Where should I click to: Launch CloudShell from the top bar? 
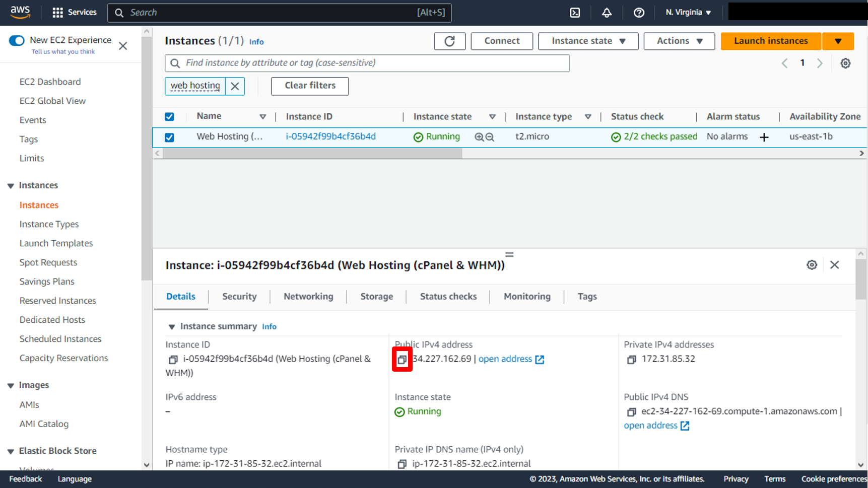coord(575,13)
